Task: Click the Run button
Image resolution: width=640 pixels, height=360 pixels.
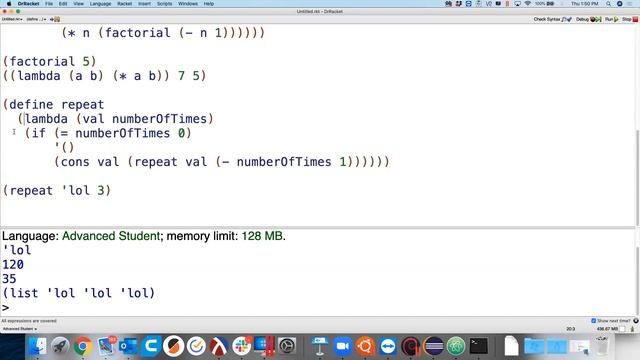Action: tap(611, 19)
